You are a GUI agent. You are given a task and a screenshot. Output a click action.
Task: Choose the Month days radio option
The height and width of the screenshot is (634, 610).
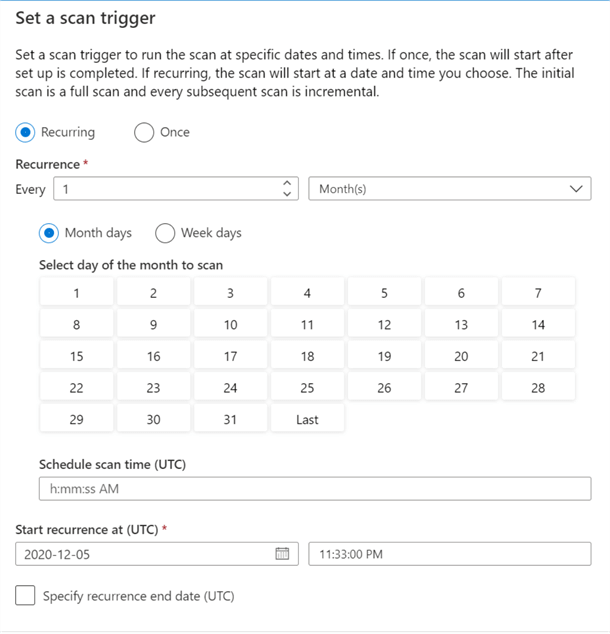click(x=49, y=233)
